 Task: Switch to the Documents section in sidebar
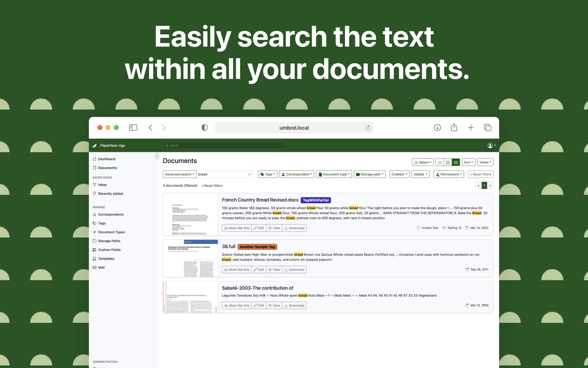[108, 168]
